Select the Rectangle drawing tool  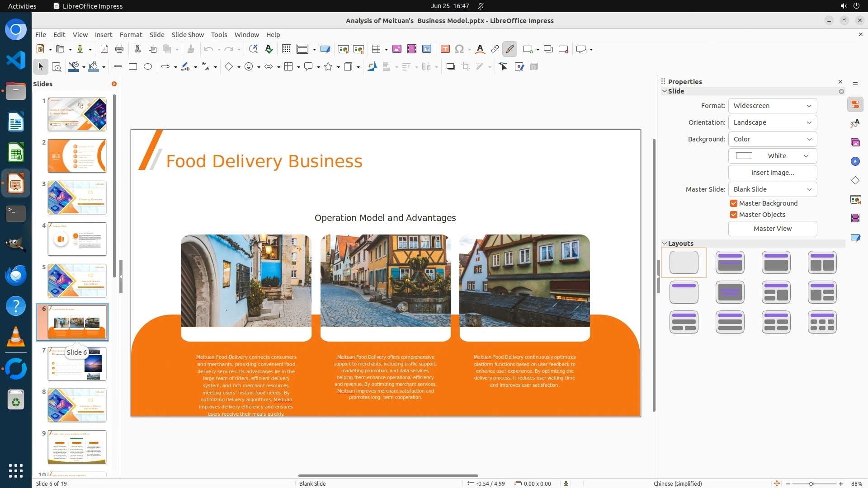click(x=133, y=67)
